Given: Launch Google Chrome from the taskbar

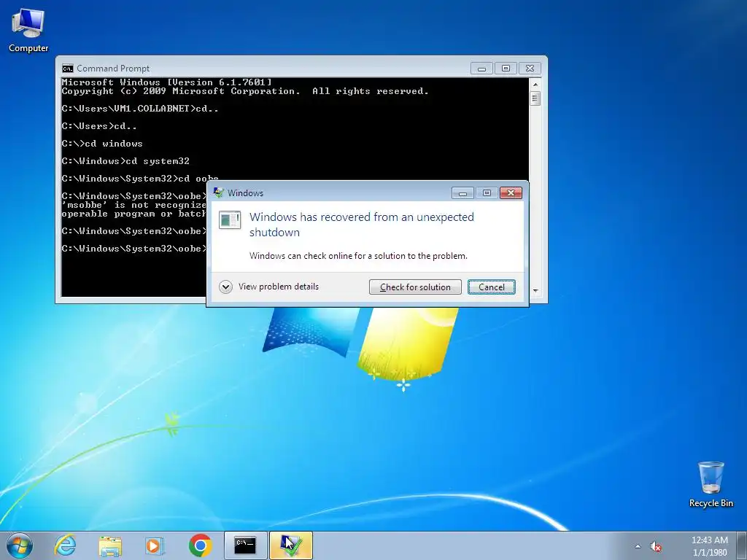Looking at the screenshot, I should coord(200,545).
